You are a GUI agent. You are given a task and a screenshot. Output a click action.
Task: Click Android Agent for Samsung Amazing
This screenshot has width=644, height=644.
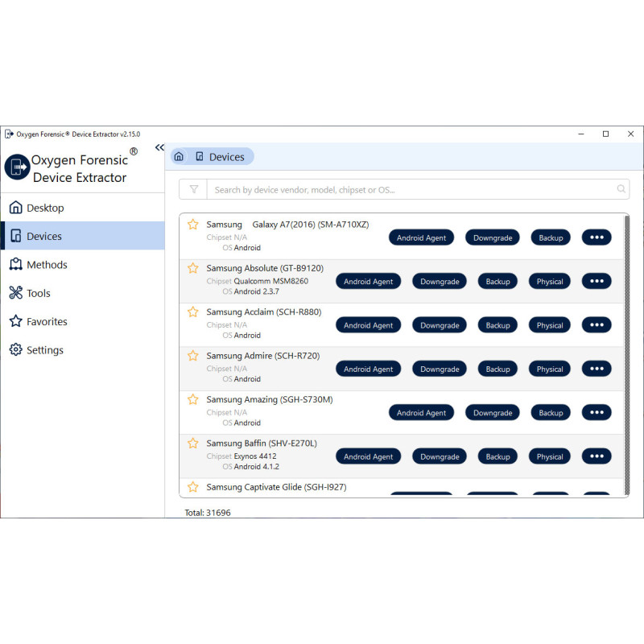pyautogui.click(x=421, y=413)
